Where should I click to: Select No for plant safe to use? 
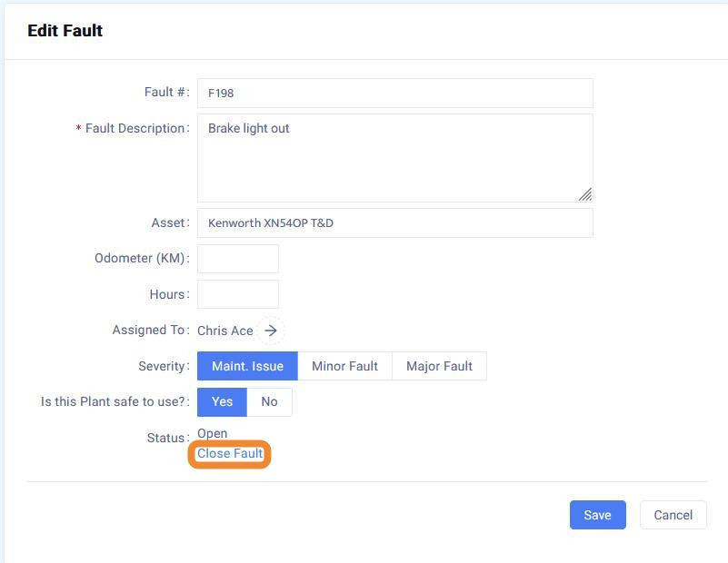269,401
